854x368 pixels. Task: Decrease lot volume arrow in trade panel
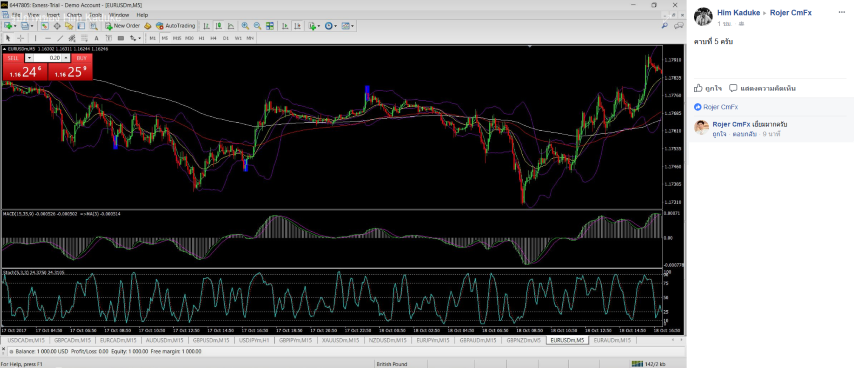click(x=29, y=58)
